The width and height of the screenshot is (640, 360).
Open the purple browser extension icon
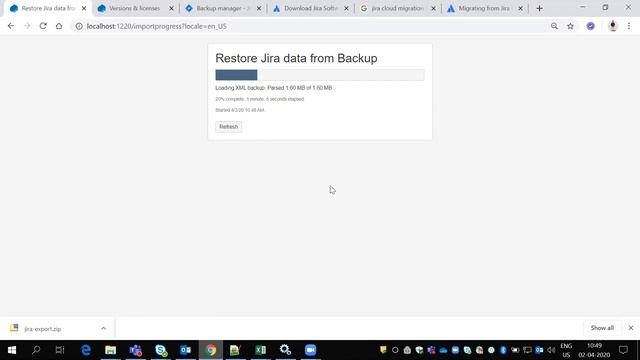(x=591, y=26)
